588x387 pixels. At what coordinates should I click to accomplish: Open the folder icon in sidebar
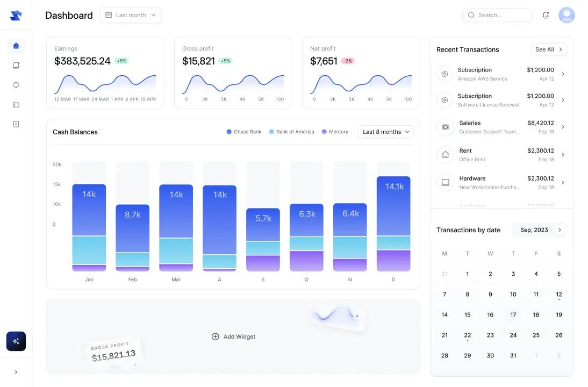click(16, 105)
